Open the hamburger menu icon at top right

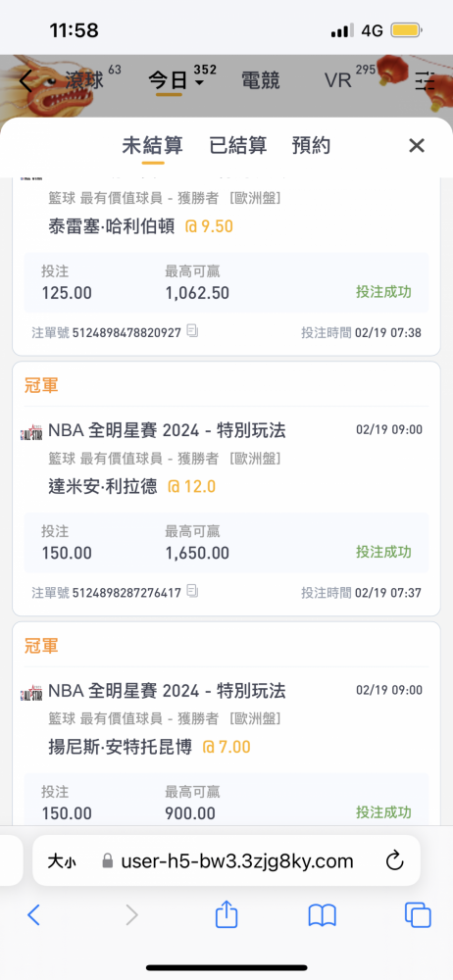click(x=426, y=81)
